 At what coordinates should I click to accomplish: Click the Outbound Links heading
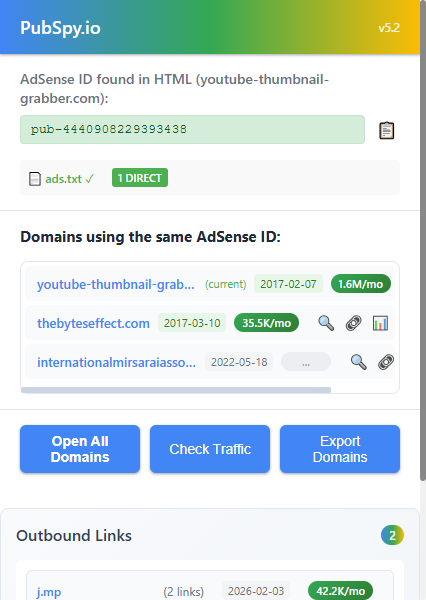[74, 535]
